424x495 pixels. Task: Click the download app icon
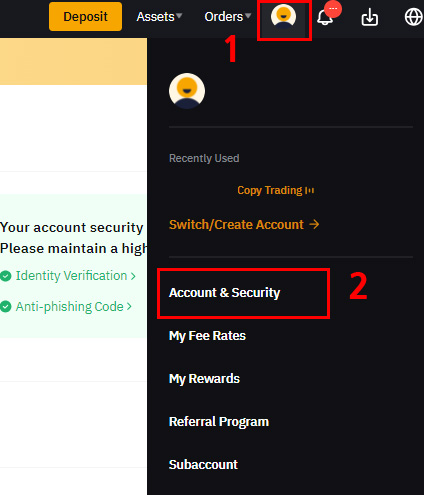[x=370, y=17]
